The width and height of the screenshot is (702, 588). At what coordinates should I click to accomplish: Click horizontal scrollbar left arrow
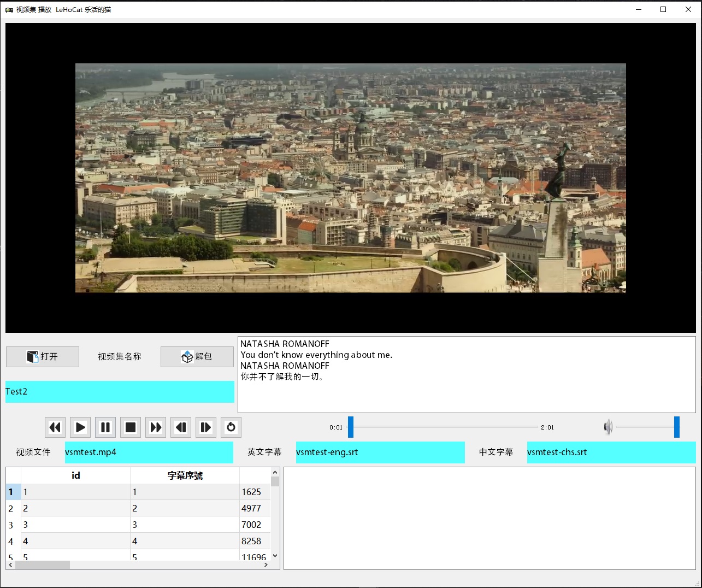10,565
